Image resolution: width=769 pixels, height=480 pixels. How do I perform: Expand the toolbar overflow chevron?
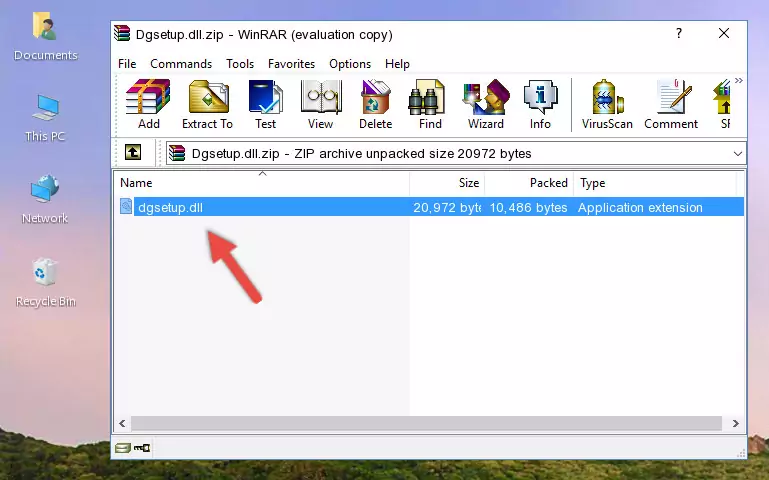[x=739, y=80]
